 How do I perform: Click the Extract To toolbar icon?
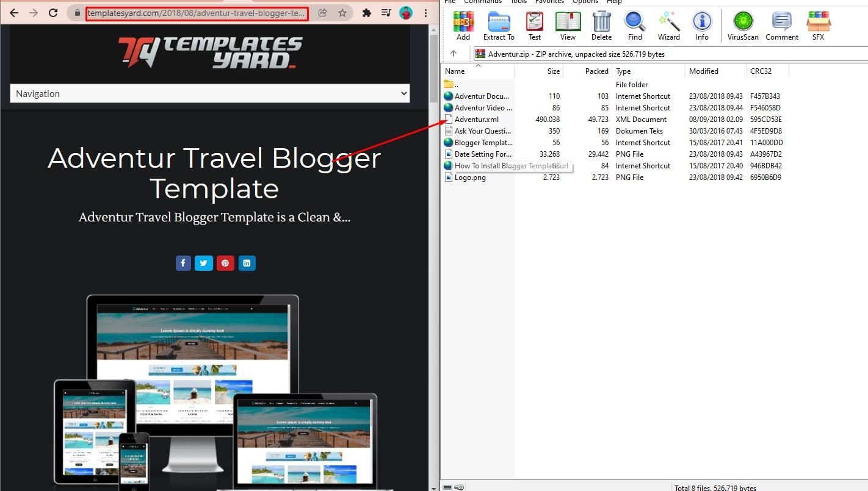(x=499, y=26)
